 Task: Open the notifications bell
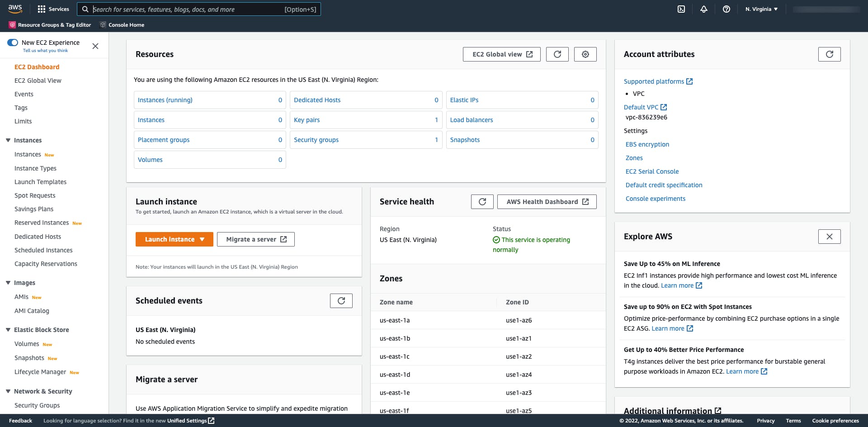[704, 9]
